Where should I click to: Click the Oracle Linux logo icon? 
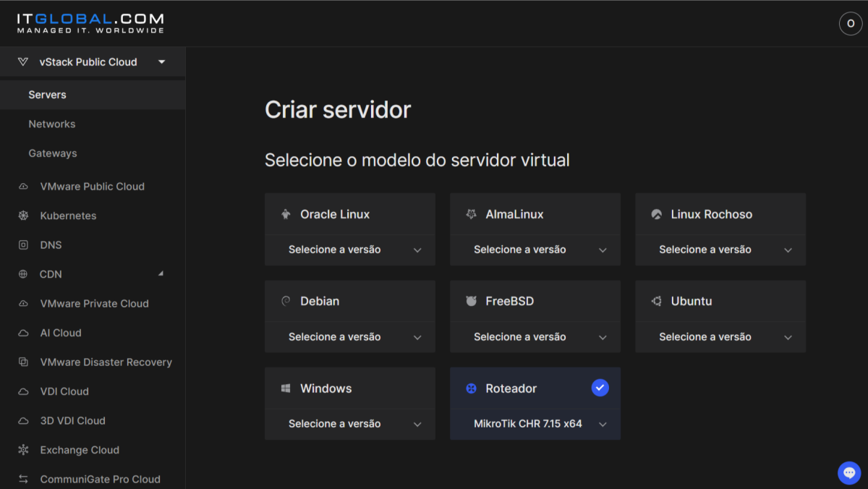(x=286, y=215)
